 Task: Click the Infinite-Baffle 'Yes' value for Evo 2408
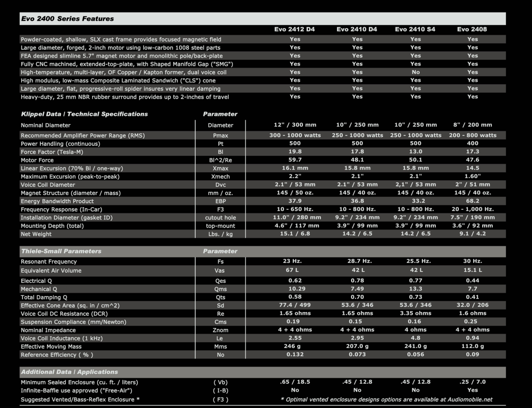(x=473, y=390)
